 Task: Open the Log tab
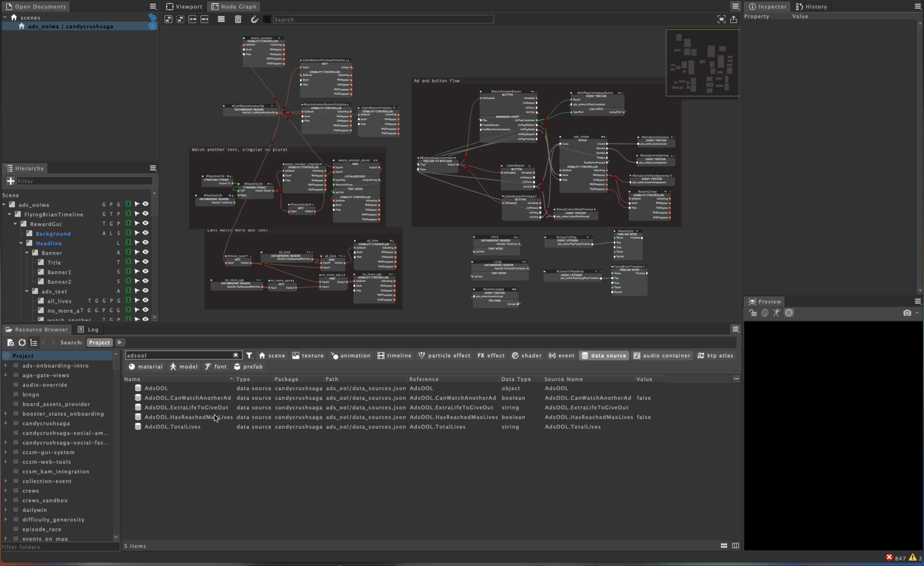point(89,329)
